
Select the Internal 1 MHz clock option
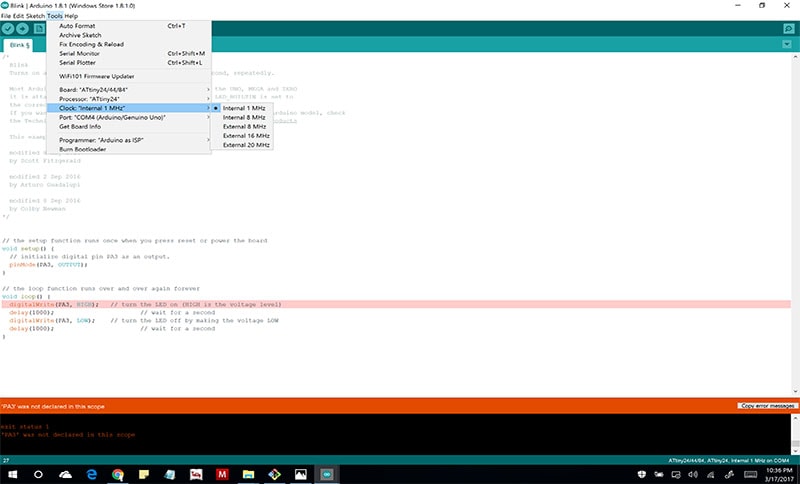coord(242,108)
